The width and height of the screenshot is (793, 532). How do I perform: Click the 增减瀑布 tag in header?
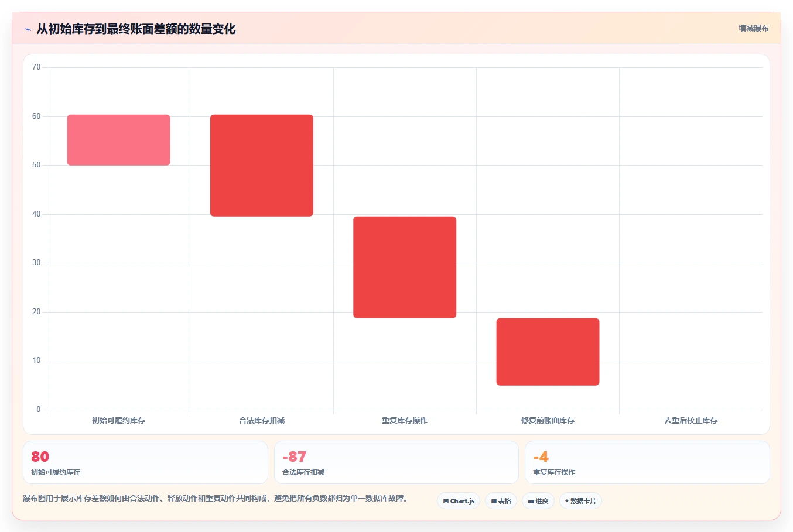[753, 28]
